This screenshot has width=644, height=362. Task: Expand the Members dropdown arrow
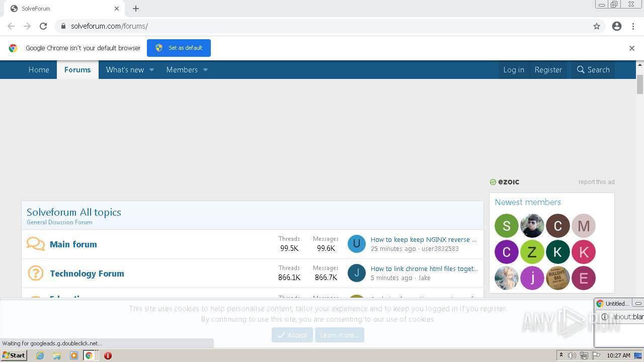click(205, 70)
